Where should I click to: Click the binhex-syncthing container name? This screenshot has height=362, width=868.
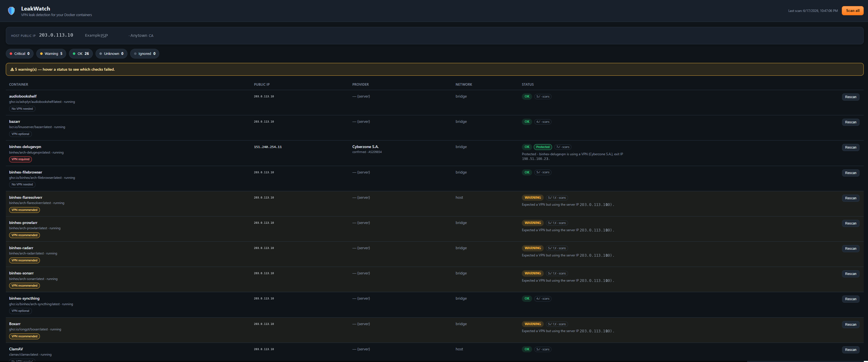point(24,299)
